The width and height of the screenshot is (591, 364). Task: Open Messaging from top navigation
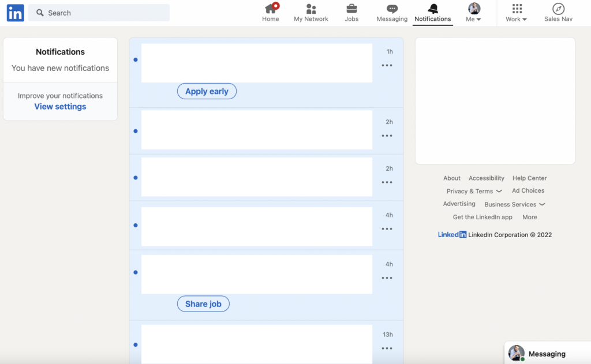tap(392, 9)
